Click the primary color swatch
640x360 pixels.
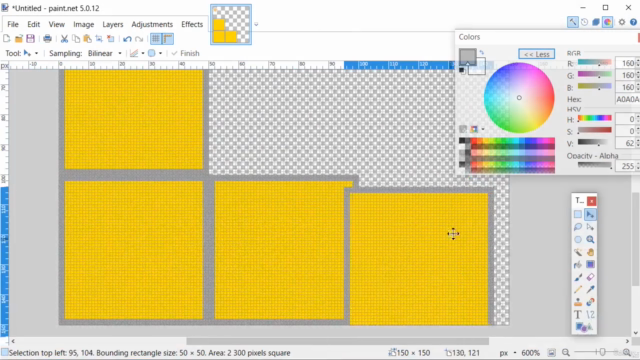point(467,57)
